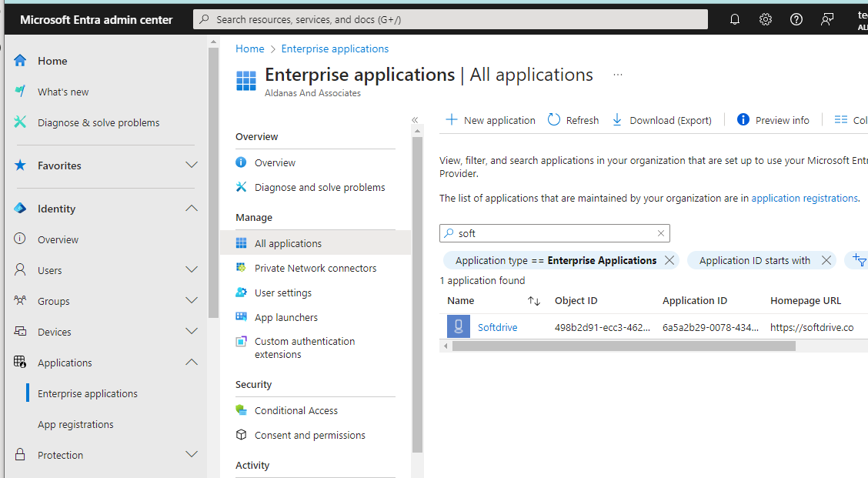Click the Application ID column header
The width and height of the screenshot is (868, 478).
click(695, 301)
